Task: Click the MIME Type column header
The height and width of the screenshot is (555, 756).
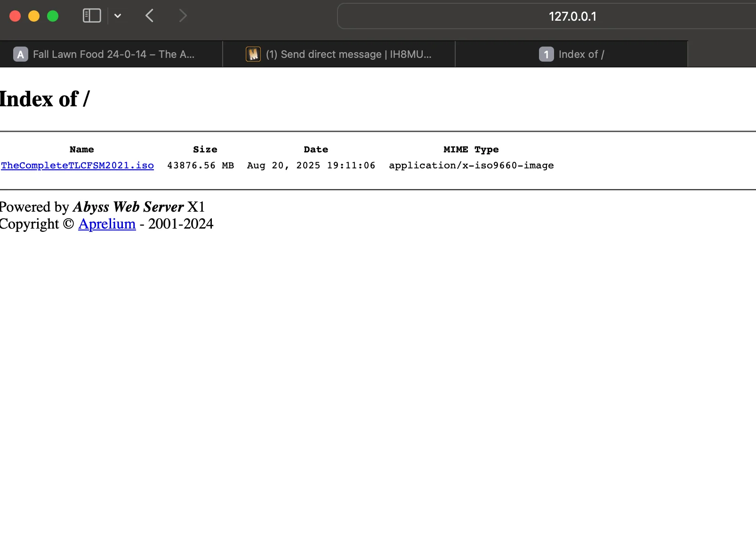Action: pos(471,150)
